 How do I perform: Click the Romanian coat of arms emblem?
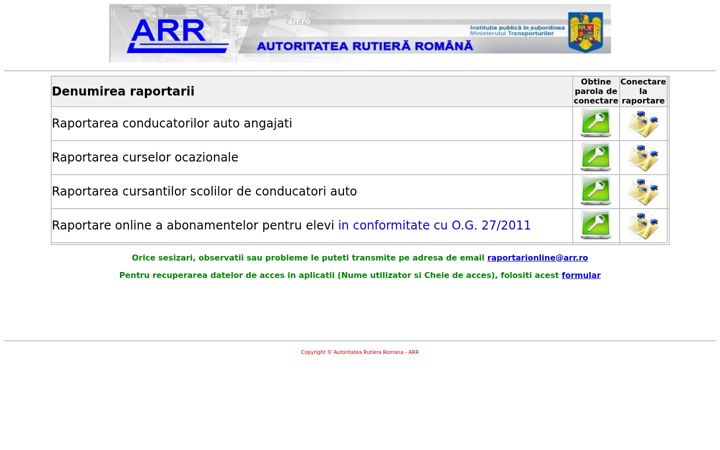585,32
